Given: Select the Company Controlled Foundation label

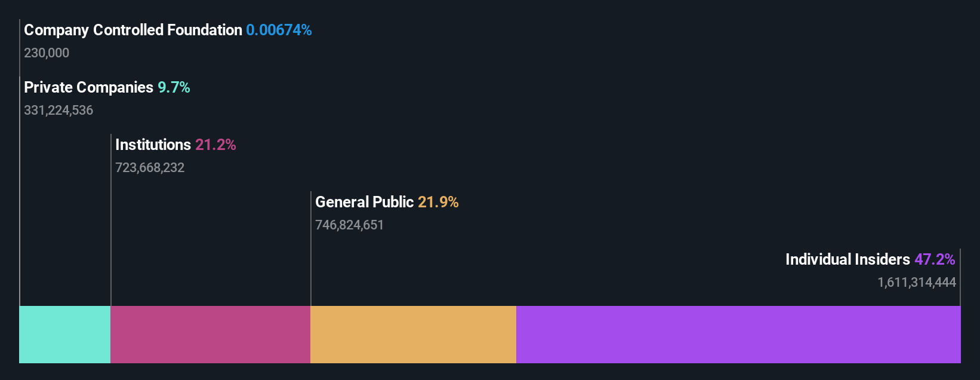Looking at the screenshot, I should (x=133, y=30).
